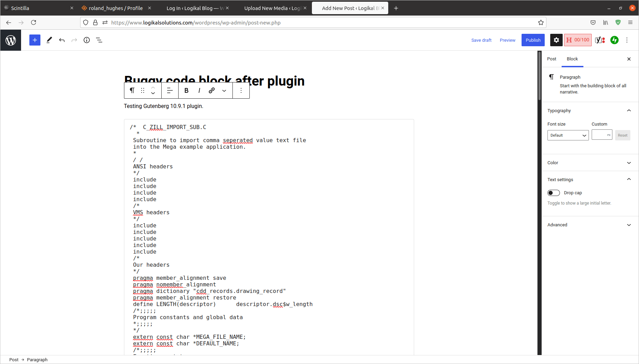The width and height of the screenshot is (639, 364).
Task: Insert a link using the chain icon
Action: click(x=211, y=90)
